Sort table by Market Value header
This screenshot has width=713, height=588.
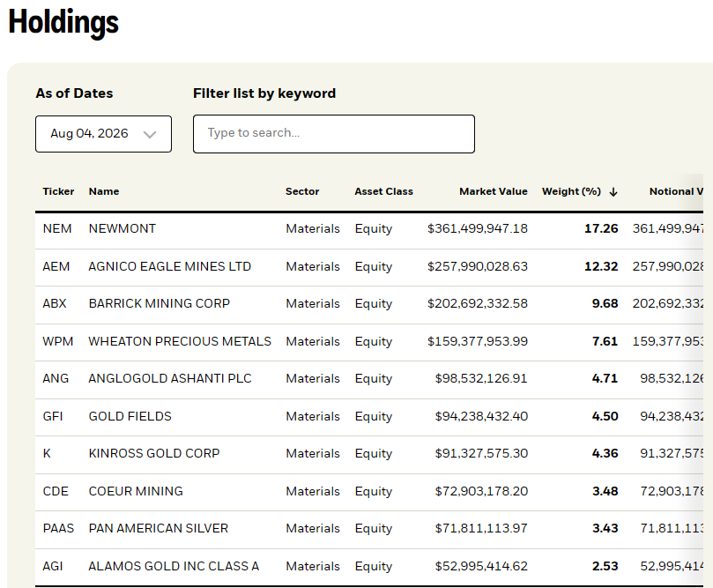494,191
